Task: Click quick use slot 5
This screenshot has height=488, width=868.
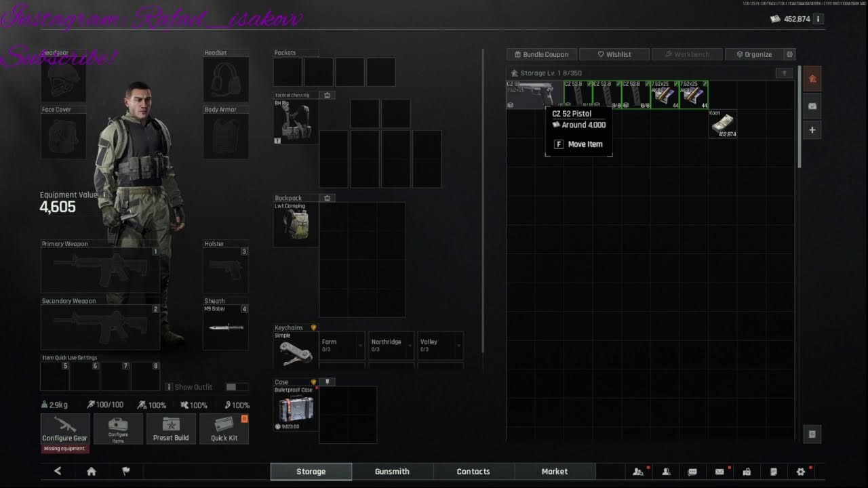Action: pyautogui.click(x=55, y=376)
